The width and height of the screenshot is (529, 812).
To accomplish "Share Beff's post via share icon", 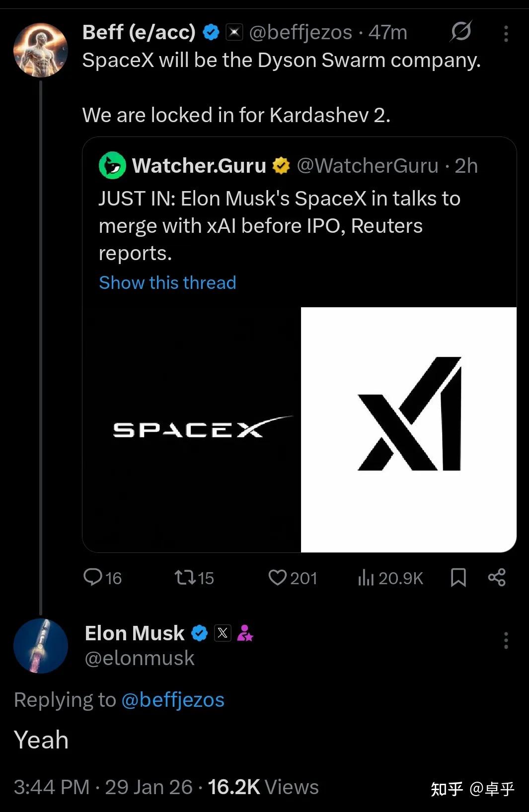I will pos(497,577).
